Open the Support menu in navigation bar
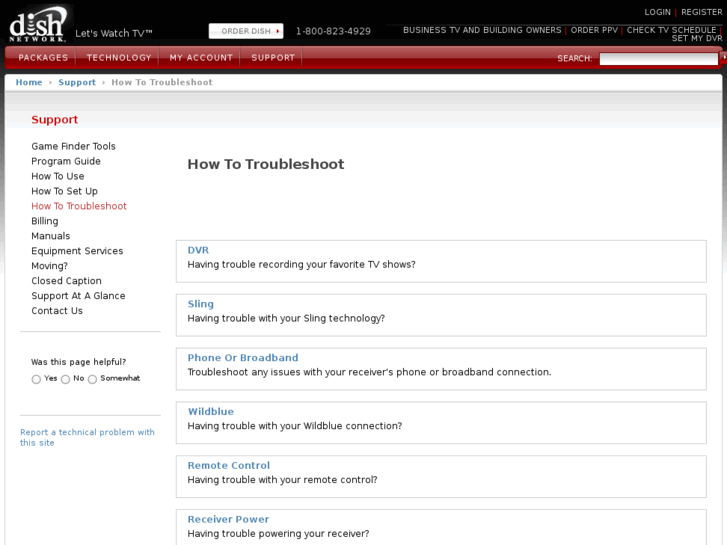Viewport: 727px width, 545px height. 273,58
